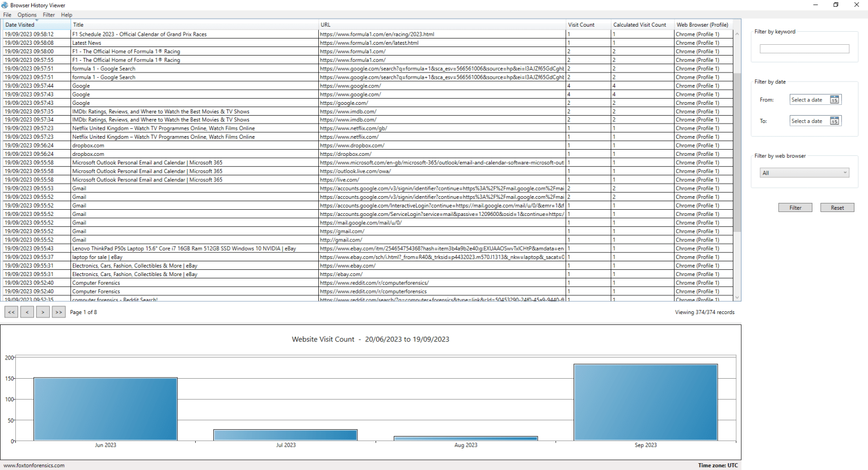Screen dimensions: 868x470
Task: Click the Filter button
Action: pos(795,208)
